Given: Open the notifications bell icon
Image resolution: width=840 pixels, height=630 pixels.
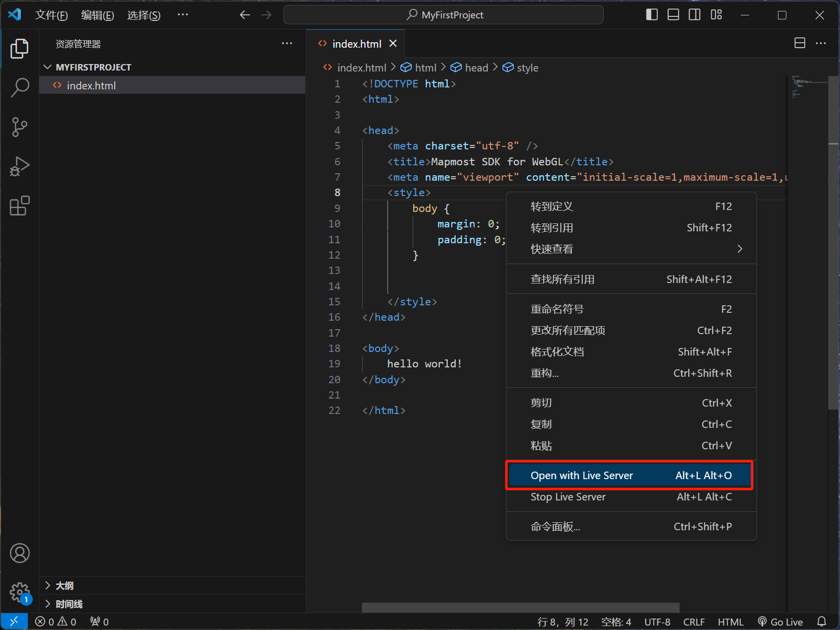Looking at the screenshot, I should tap(822, 622).
